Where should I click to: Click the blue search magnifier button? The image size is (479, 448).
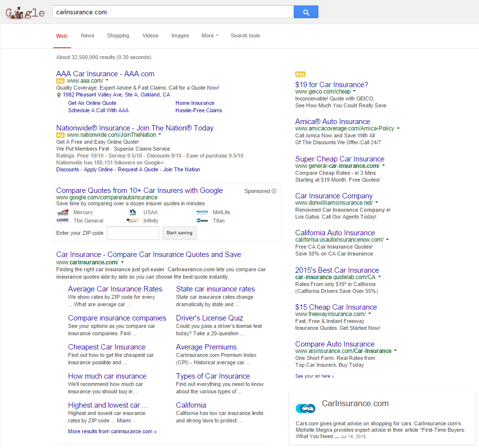[306, 12]
